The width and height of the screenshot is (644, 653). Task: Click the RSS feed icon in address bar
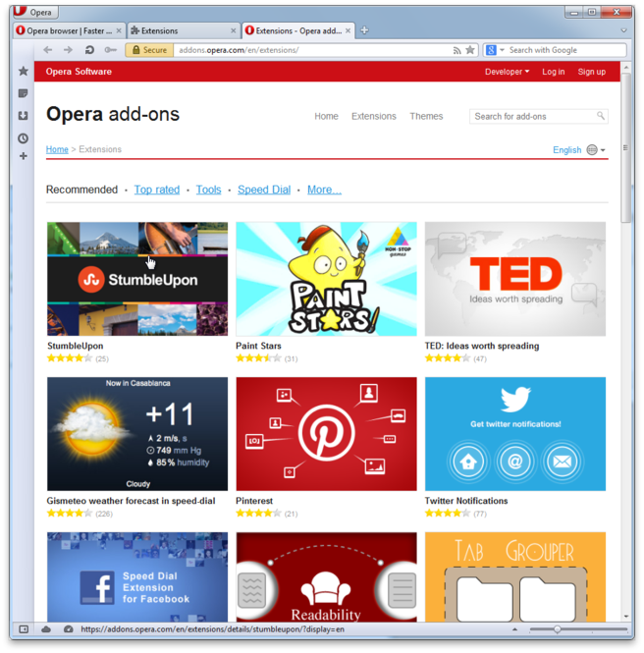[x=457, y=50]
